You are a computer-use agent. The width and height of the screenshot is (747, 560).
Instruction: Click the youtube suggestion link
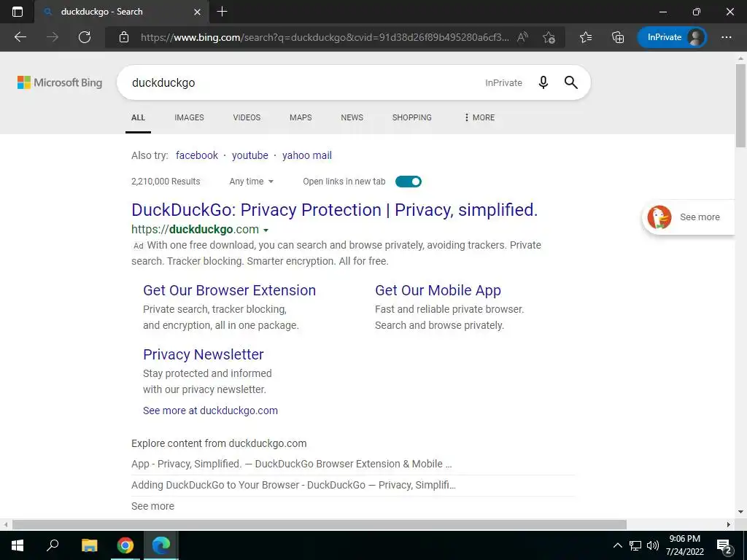tap(250, 155)
